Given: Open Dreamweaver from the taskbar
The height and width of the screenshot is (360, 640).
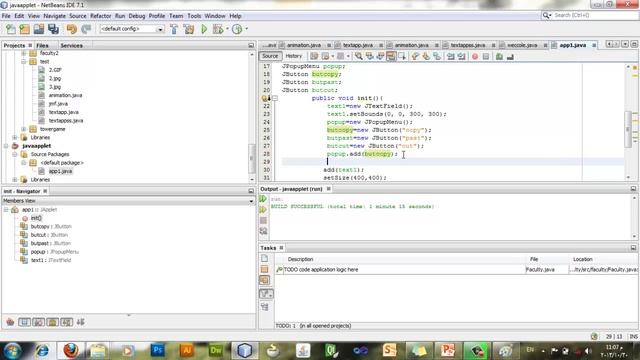Looking at the screenshot, I should 216,350.
